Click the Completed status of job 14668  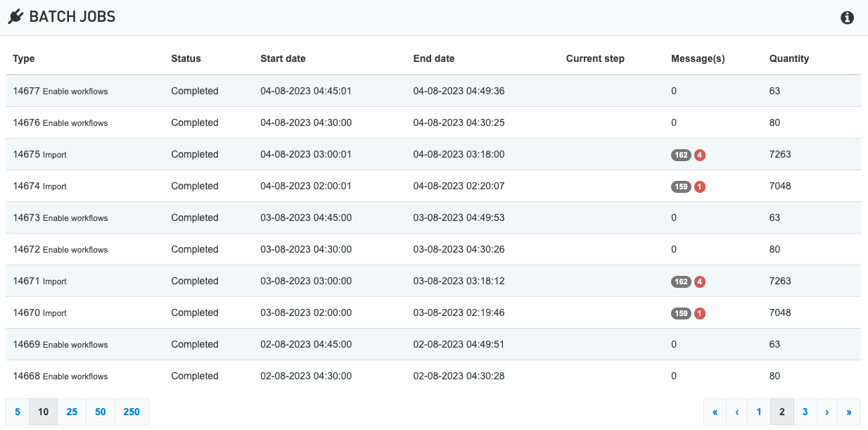(x=195, y=376)
